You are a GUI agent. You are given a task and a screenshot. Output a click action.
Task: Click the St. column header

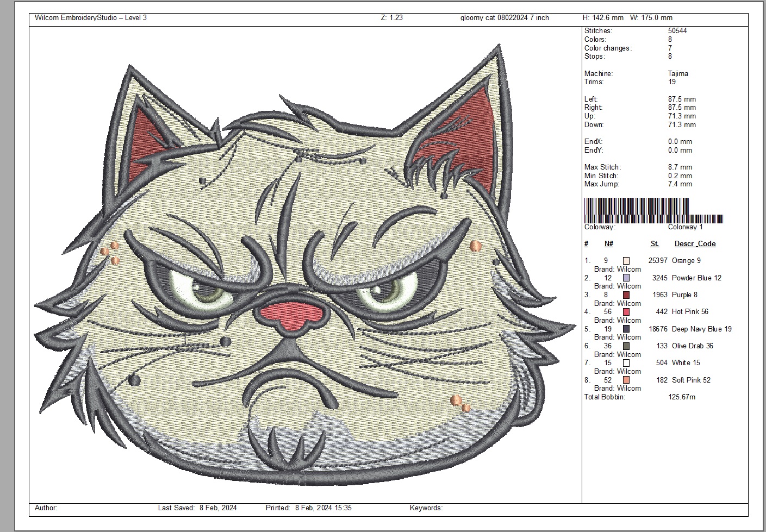click(x=655, y=244)
